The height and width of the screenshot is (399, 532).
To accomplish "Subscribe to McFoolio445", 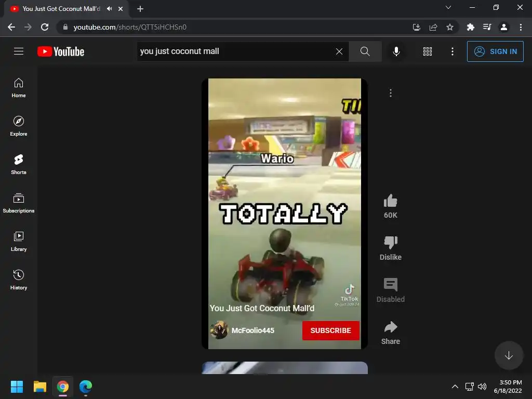I will click(331, 330).
